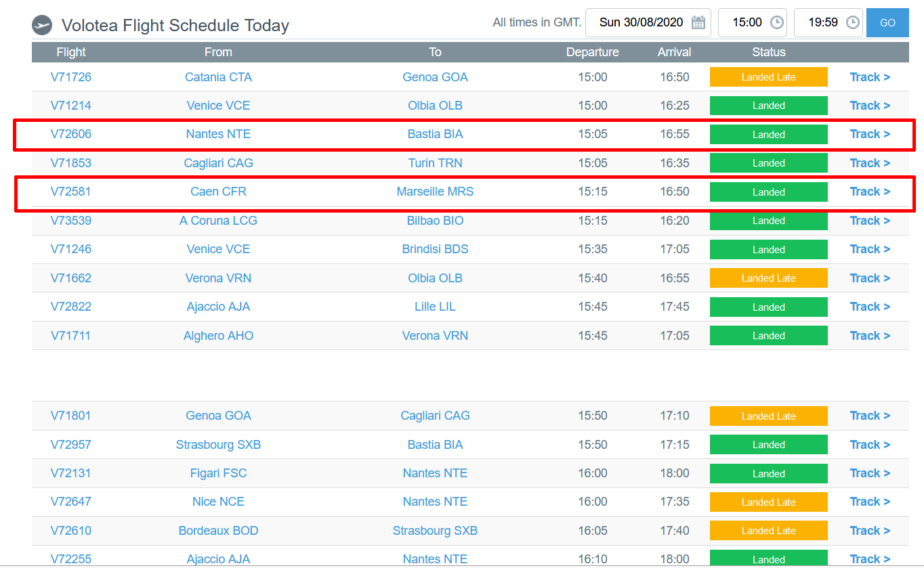Edit the start time field 15:00
The width and height of the screenshot is (924, 568).
(x=752, y=22)
